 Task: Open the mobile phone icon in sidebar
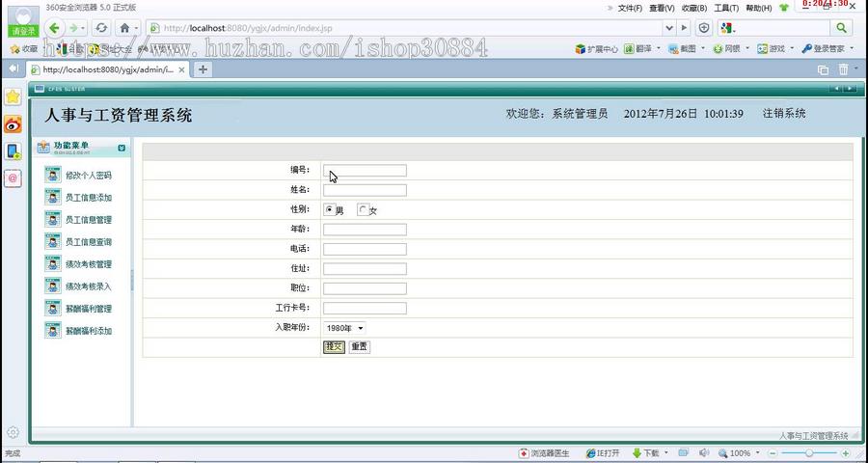pyautogui.click(x=13, y=151)
